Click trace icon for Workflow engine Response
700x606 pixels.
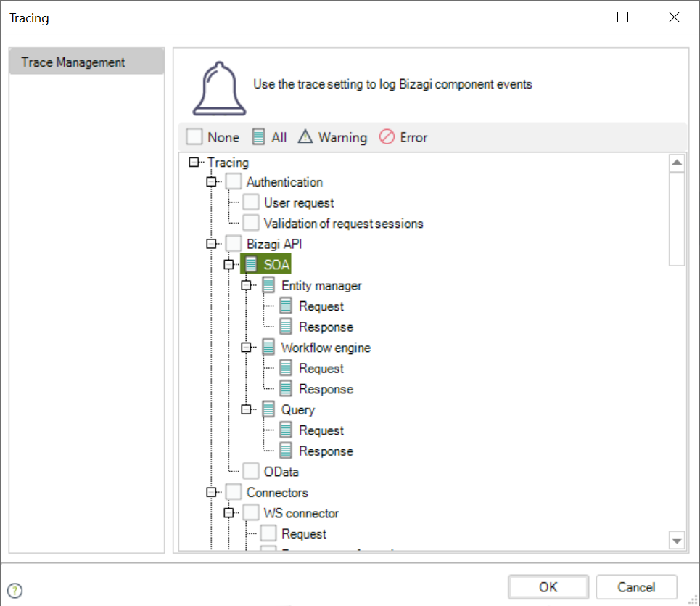click(x=286, y=388)
